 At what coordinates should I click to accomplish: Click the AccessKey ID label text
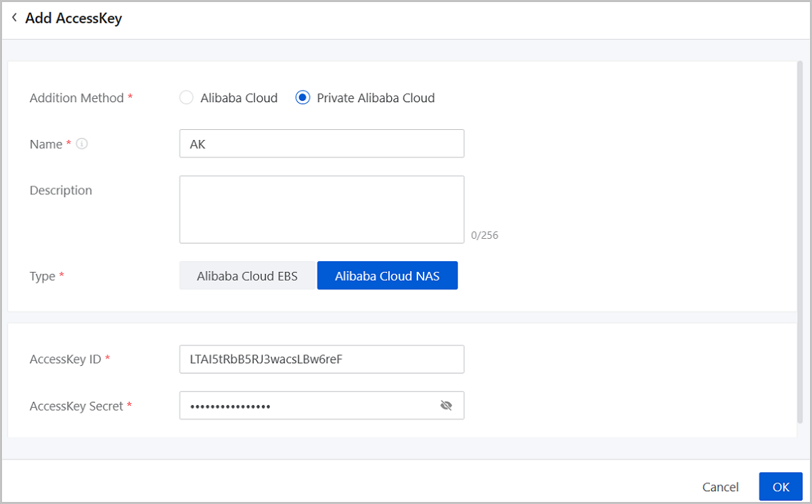65,359
